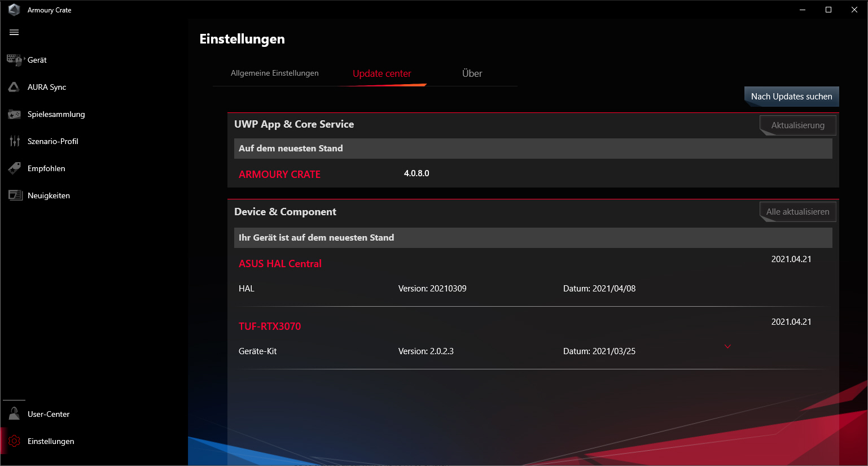Click 'Ihr Gerät ist auf dem neuesten Stand' status
This screenshot has height=466, width=868.
coord(533,238)
